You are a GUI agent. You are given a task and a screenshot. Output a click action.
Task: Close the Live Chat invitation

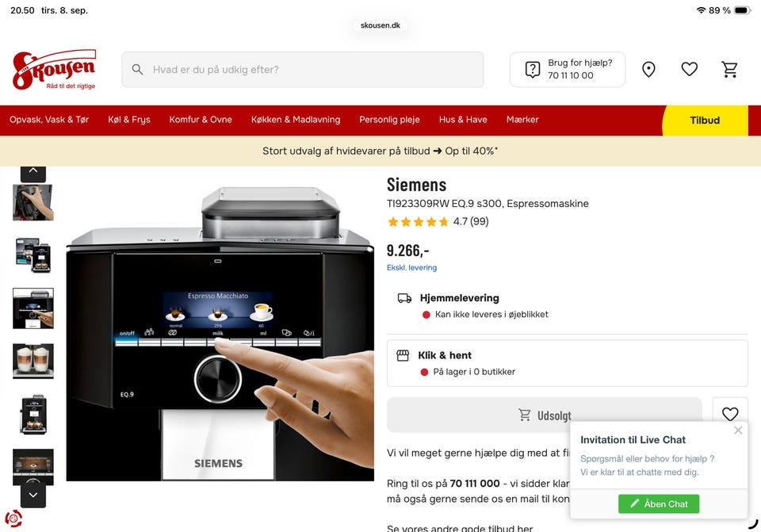point(738,430)
